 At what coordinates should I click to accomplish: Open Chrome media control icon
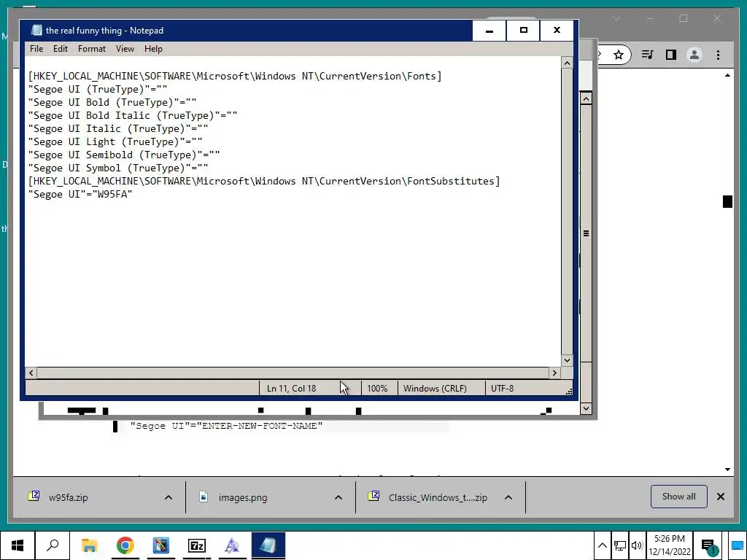pos(647,55)
